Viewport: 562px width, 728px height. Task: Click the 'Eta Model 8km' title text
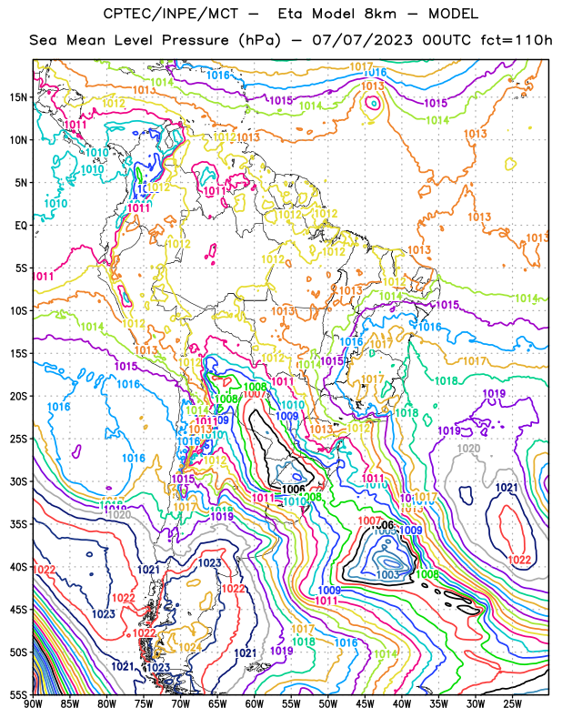pyautogui.click(x=336, y=14)
